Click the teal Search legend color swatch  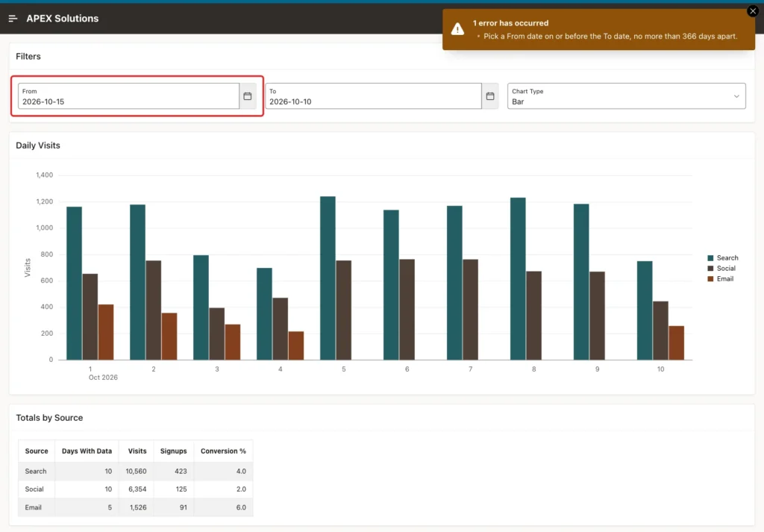(710, 257)
